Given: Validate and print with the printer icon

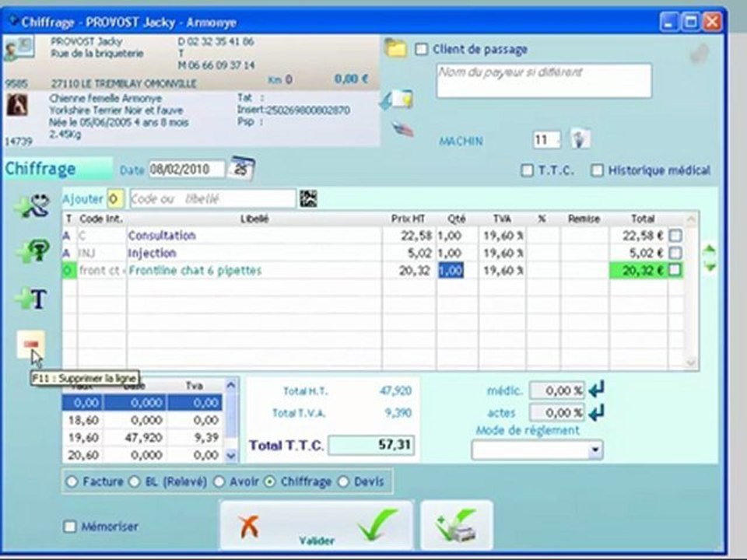Looking at the screenshot, I should pyautogui.click(x=457, y=526).
